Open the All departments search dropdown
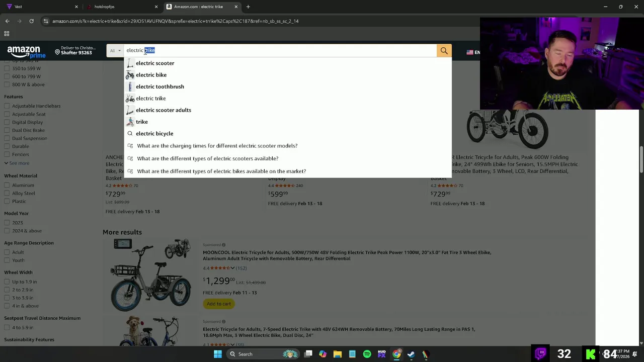This screenshot has height=362, width=644. (x=116, y=51)
